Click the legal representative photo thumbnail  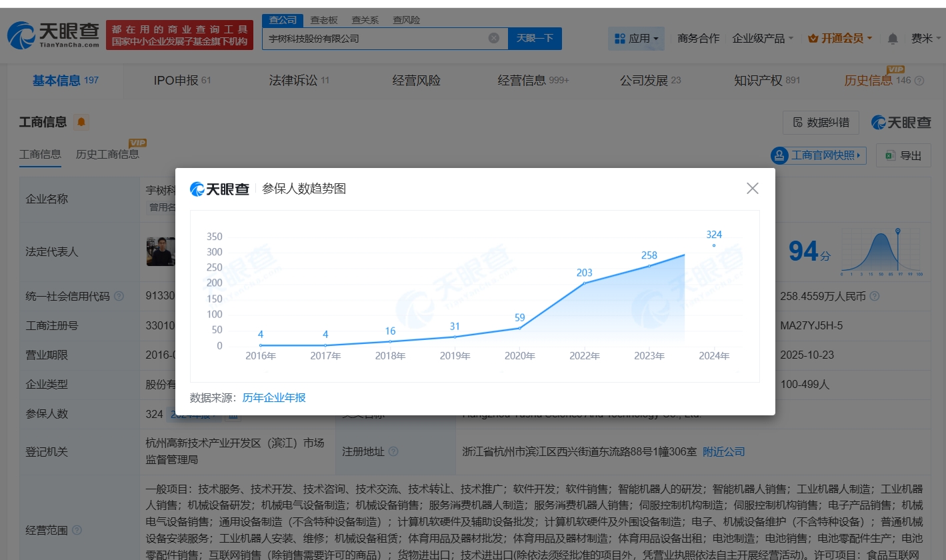pos(161,251)
